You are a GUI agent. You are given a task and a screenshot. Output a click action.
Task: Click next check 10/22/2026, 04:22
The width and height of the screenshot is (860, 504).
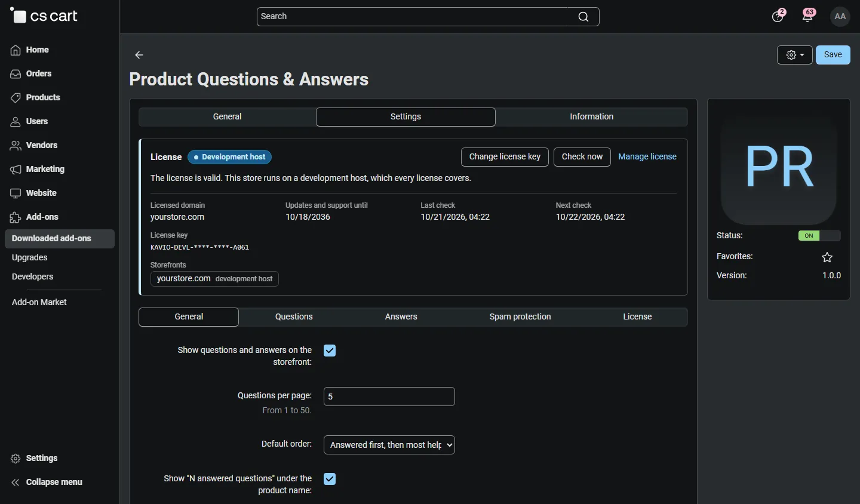pyautogui.click(x=590, y=217)
